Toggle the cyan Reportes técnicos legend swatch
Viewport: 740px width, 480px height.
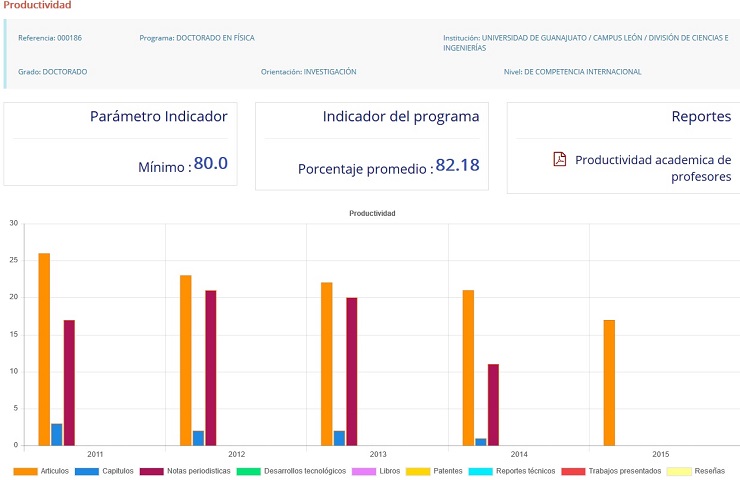(480, 471)
